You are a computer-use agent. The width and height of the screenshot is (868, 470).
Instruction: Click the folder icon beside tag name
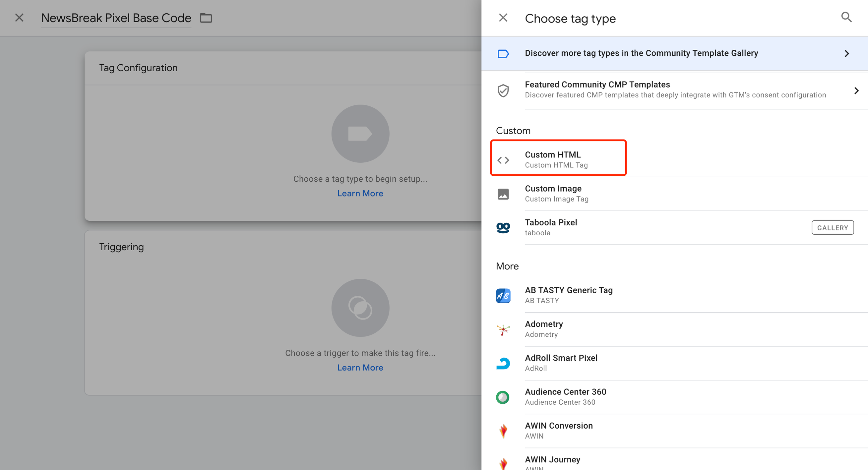206,18
